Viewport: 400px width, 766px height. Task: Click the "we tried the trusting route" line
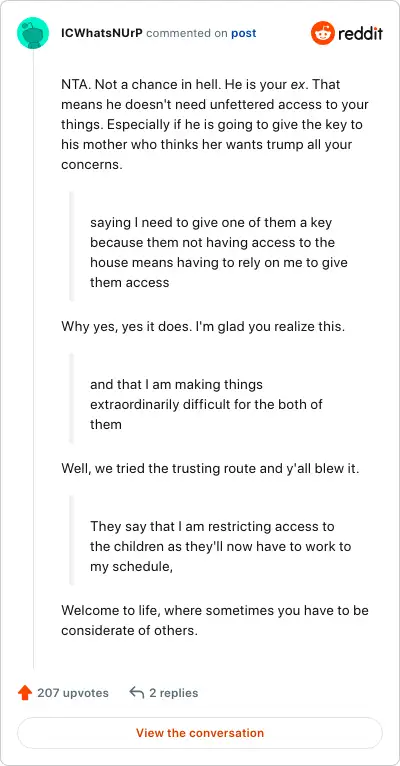[x=210, y=468]
